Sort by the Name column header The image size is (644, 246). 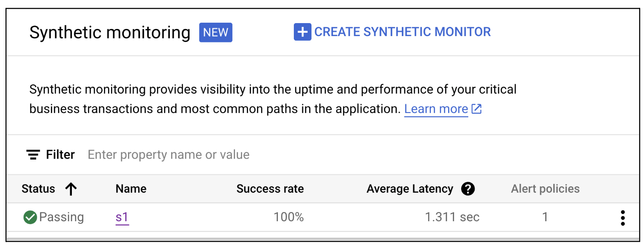[131, 189]
